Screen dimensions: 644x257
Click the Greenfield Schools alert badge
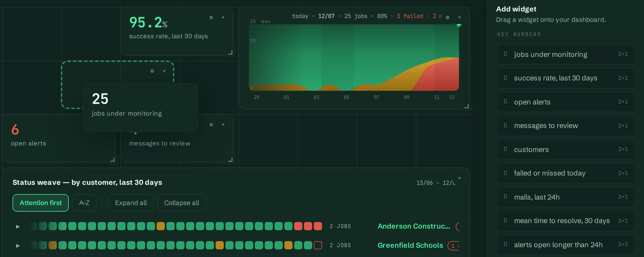click(x=454, y=246)
